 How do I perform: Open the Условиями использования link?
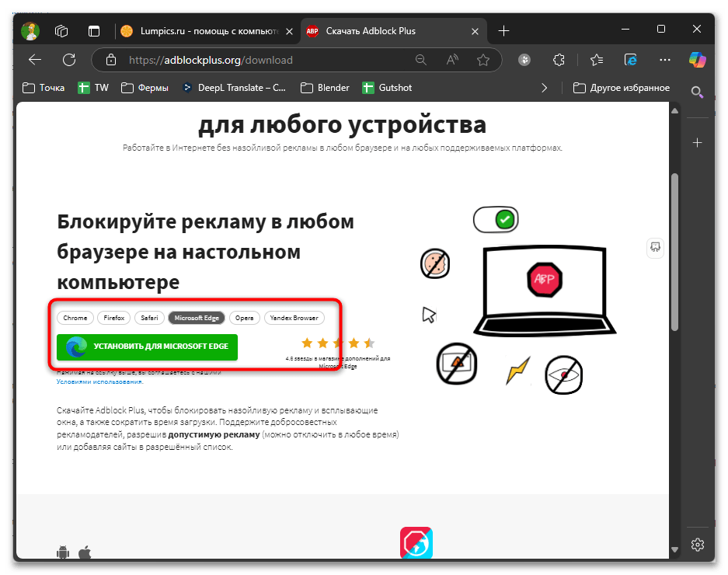tap(99, 382)
